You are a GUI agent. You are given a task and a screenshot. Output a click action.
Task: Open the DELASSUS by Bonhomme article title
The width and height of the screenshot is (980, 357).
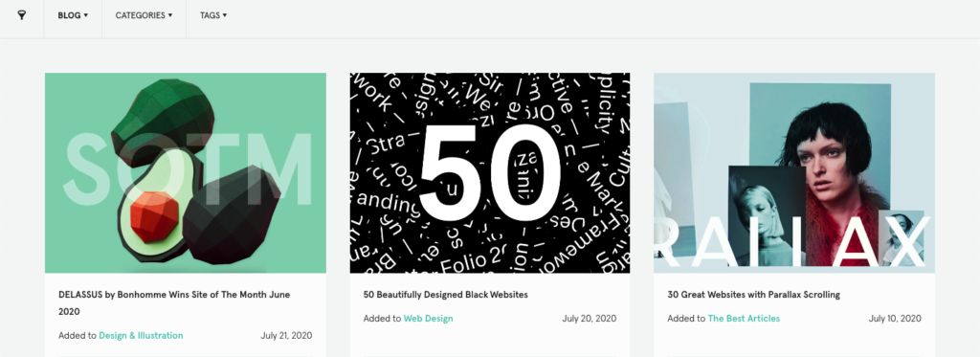click(174, 302)
